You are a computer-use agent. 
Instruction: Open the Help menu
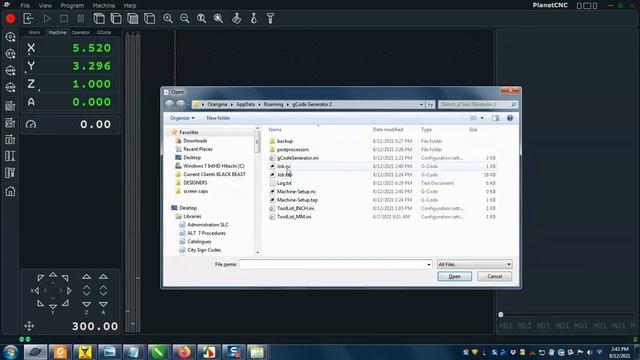130,6
